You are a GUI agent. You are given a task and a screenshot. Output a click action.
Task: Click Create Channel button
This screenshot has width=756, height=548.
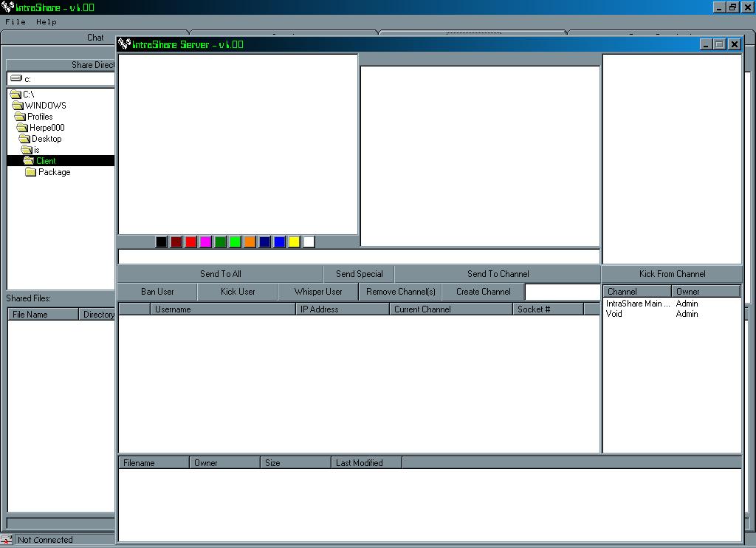483,292
